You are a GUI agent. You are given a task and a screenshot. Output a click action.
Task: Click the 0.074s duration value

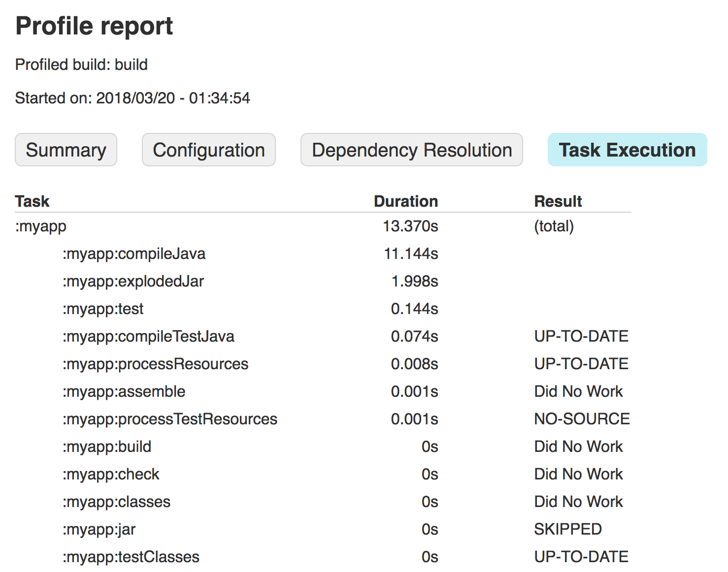tap(415, 337)
